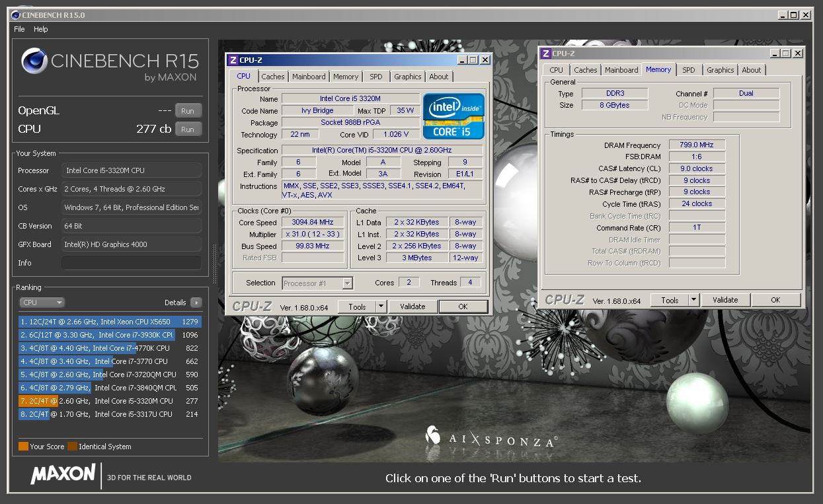823x504 pixels.
Task: Click the Info input field
Action: (132, 263)
